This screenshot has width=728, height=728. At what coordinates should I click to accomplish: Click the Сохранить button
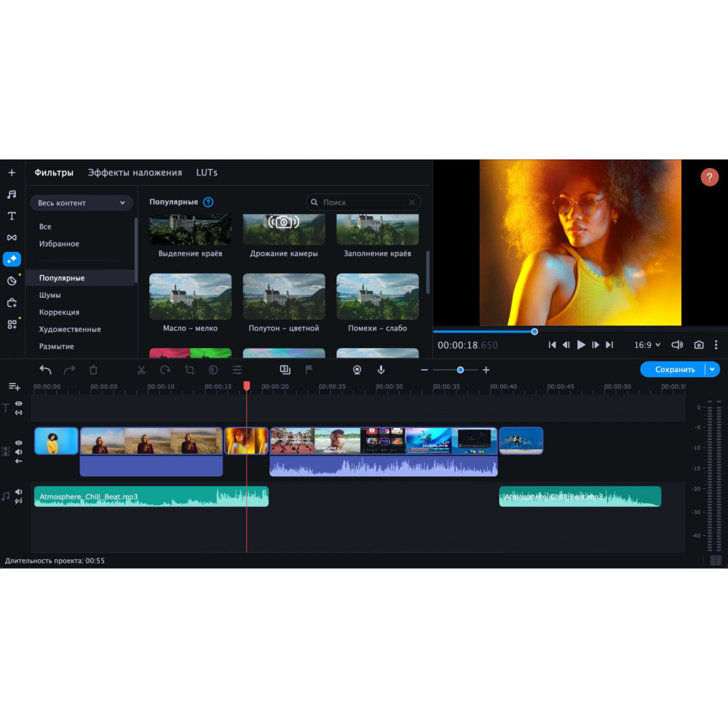pos(674,370)
